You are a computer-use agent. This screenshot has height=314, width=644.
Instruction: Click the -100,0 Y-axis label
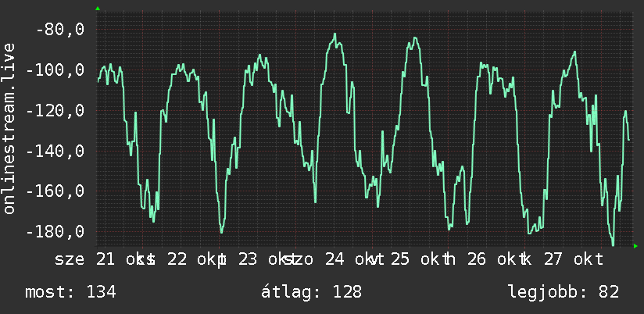55,70
